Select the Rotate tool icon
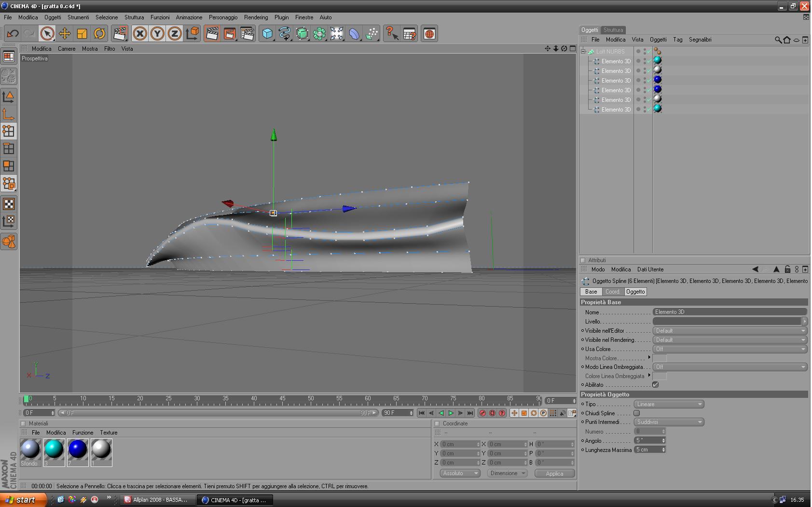This screenshot has height=507, width=812. click(99, 33)
